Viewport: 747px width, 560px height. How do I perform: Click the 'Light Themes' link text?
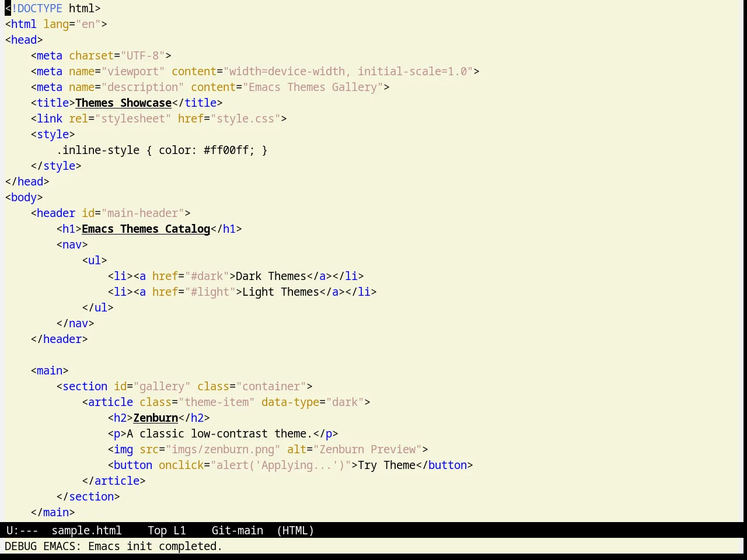click(281, 292)
